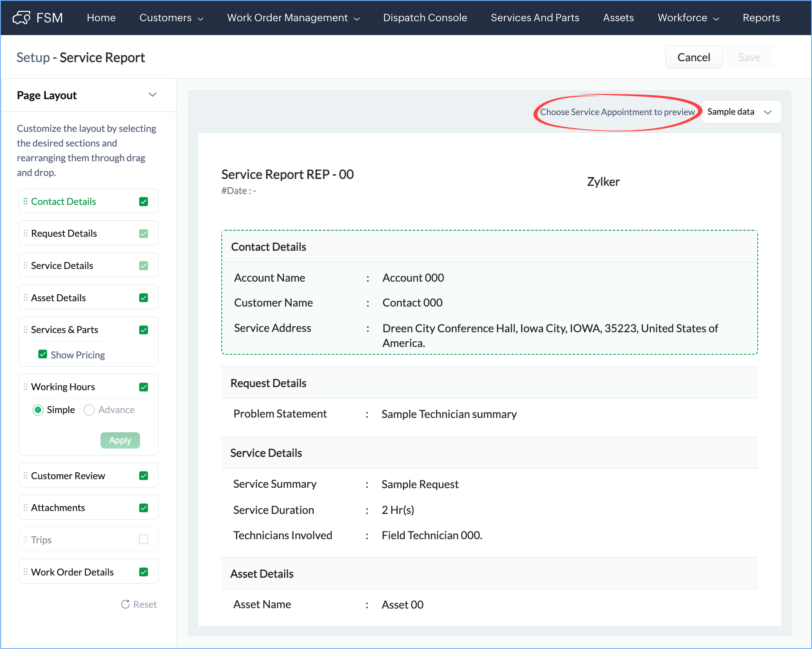Click the Attachments drag handle icon
The width and height of the screenshot is (812, 649).
[25, 507]
